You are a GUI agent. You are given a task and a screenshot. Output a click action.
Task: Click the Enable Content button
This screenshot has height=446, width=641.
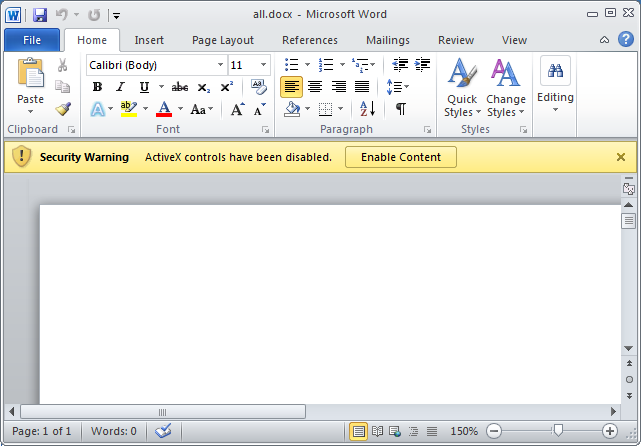400,157
